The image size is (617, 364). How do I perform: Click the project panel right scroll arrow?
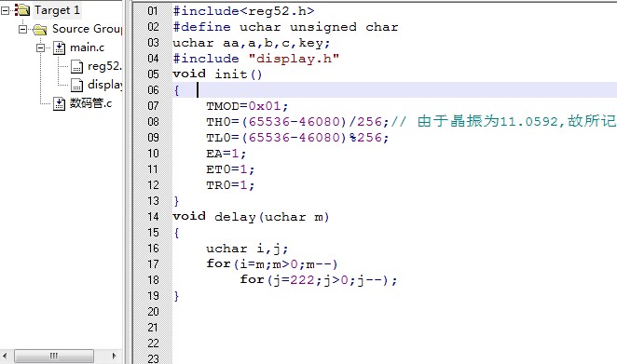tap(114, 357)
